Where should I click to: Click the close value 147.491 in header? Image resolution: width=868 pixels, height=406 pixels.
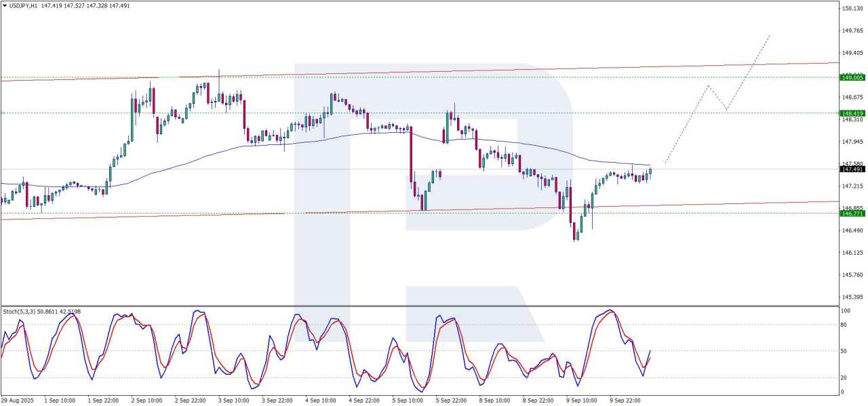pyautogui.click(x=120, y=6)
